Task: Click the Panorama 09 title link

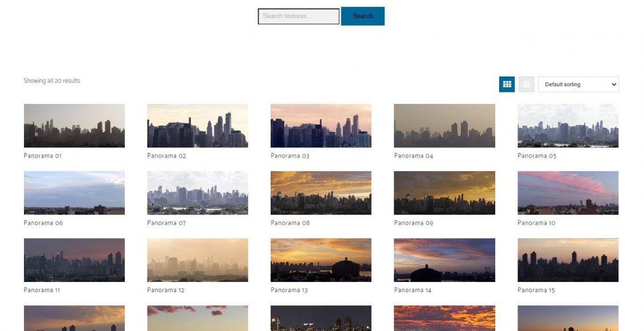Action: 413,223
